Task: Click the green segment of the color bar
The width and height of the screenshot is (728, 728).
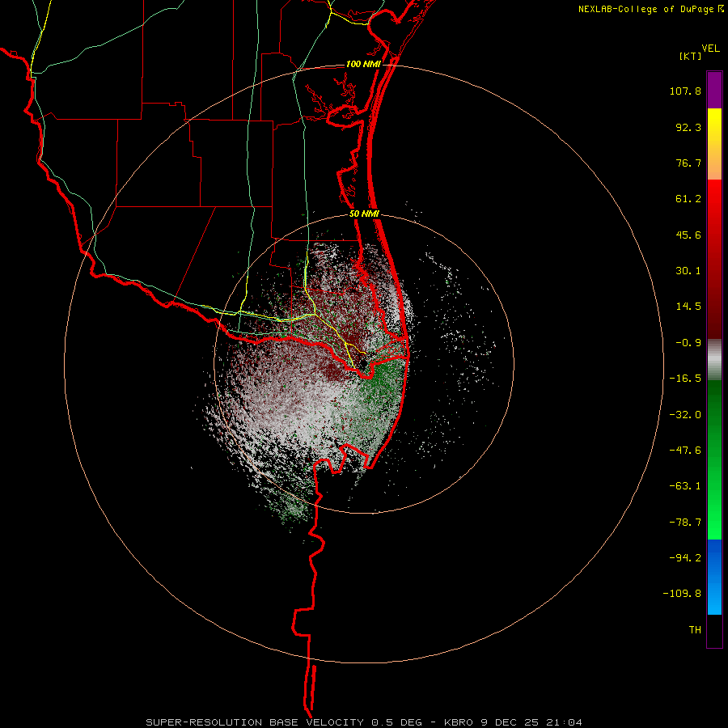Action: point(714,459)
